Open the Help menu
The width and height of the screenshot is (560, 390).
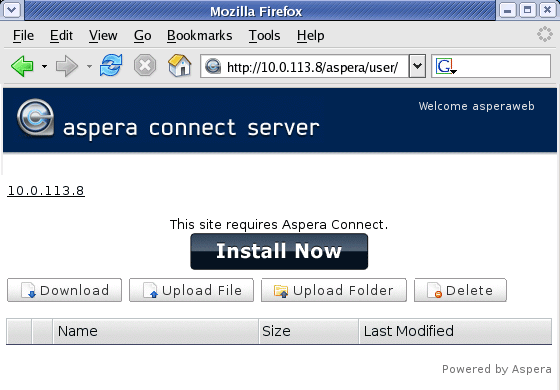pos(310,36)
